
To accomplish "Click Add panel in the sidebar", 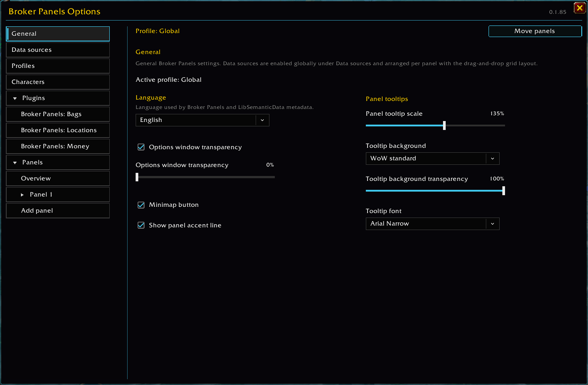I will click(58, 210).
